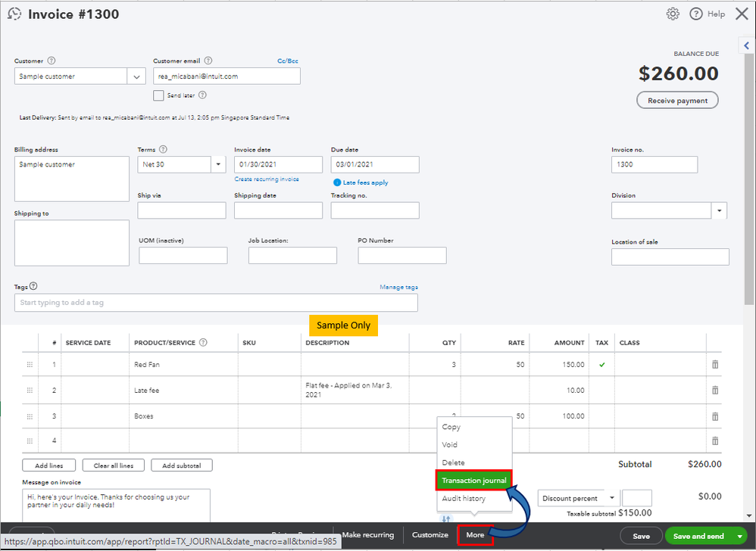Open the Cc/Bcc link
This screenshot has width=756, height=551.
click(x=288, y=61)
